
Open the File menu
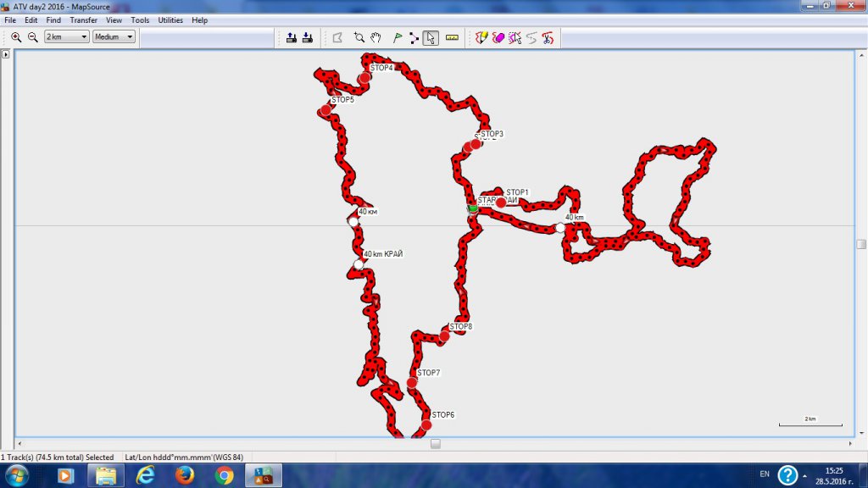click(x=10, y=20)
